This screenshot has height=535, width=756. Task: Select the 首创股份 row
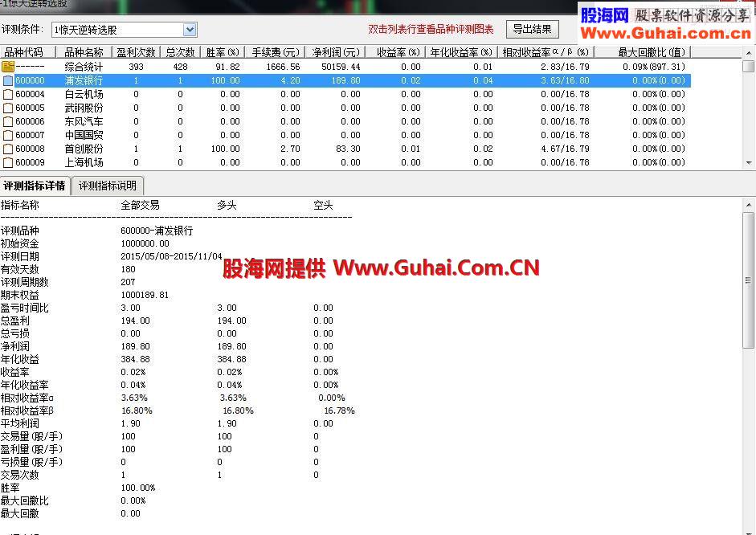click(345, 149)
